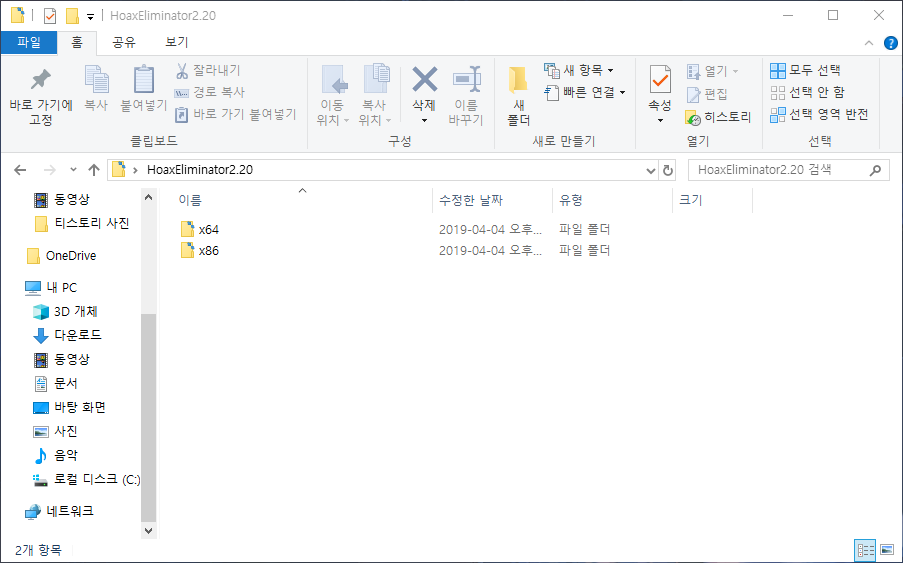Switch to Share (공유) ribbon tab

click(x=123, y=43)
